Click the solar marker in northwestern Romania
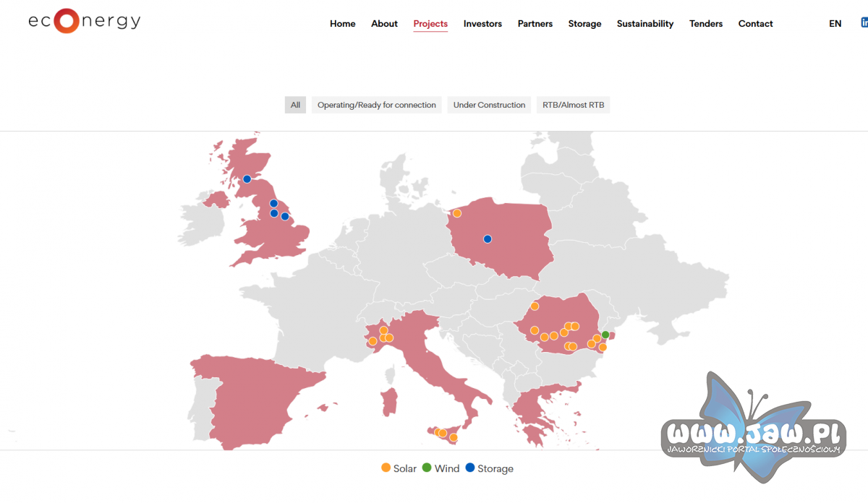 click(x=535, y=306)
